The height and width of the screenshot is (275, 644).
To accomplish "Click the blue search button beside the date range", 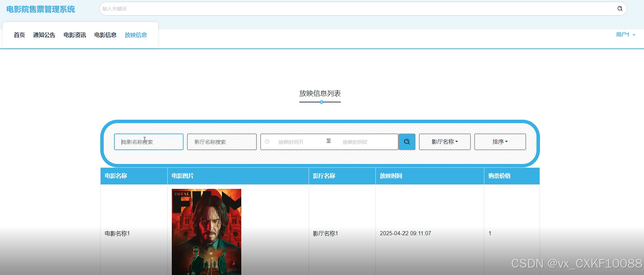I will 407,142.
